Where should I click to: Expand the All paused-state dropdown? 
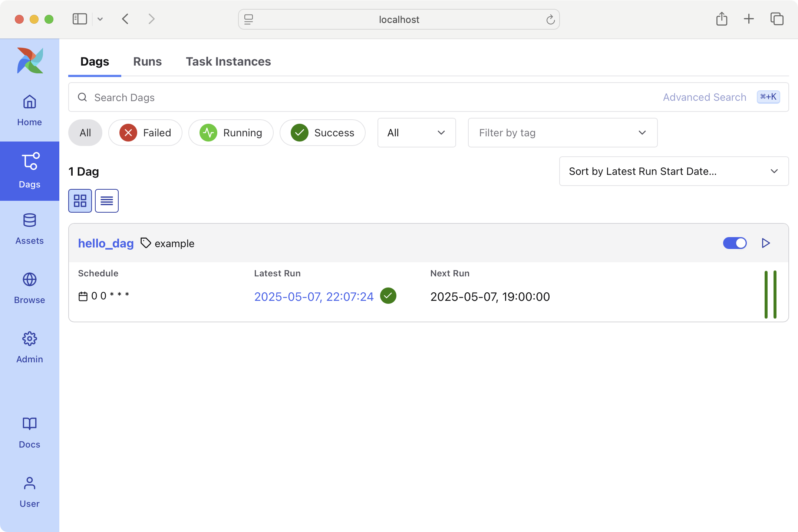point(416,133)
